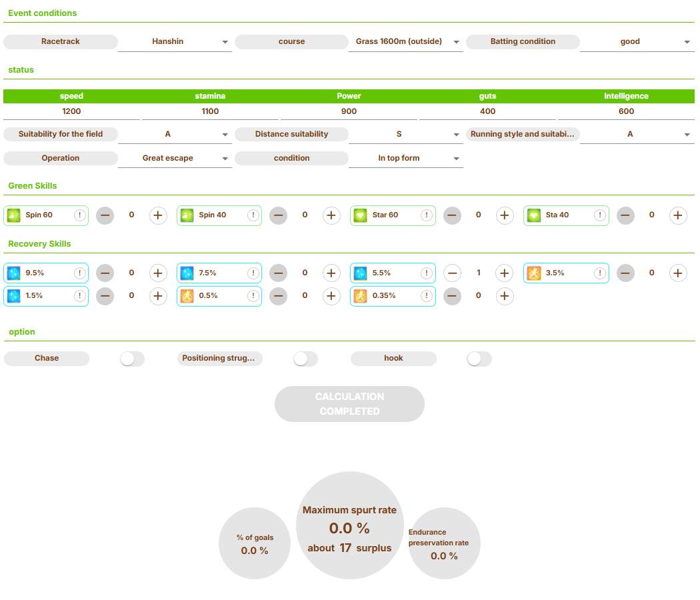Increase Star 60 count with plus

coord(505,215)
